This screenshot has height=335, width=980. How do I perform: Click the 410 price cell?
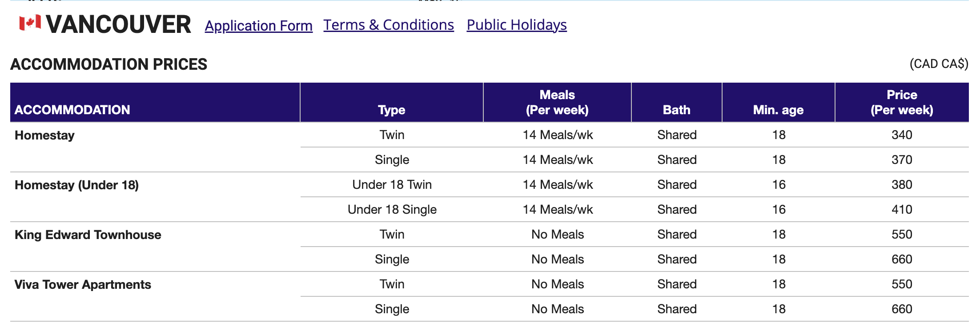(901, 209)
